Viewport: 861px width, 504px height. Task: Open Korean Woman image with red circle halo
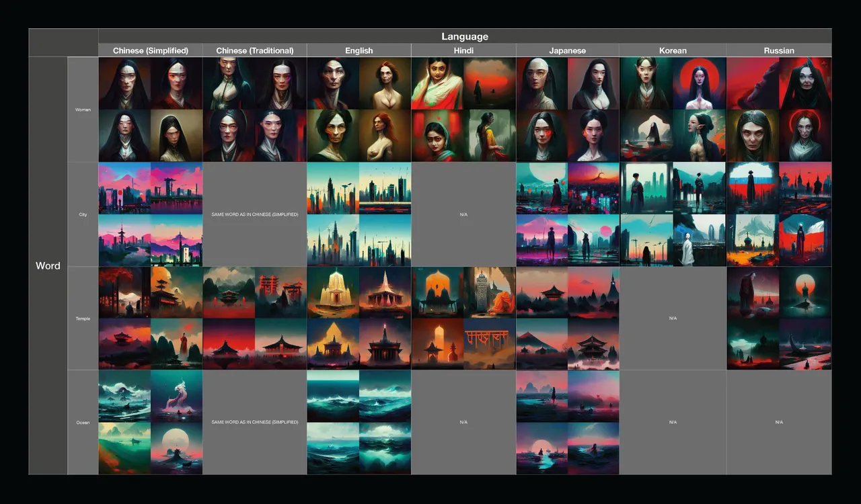(x=700, y=83)
